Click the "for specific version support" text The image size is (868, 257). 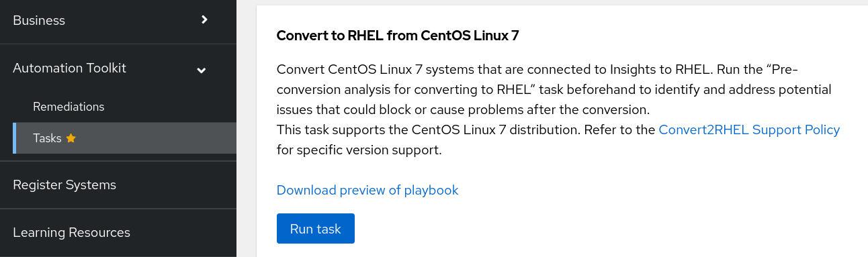coord(359,150)
